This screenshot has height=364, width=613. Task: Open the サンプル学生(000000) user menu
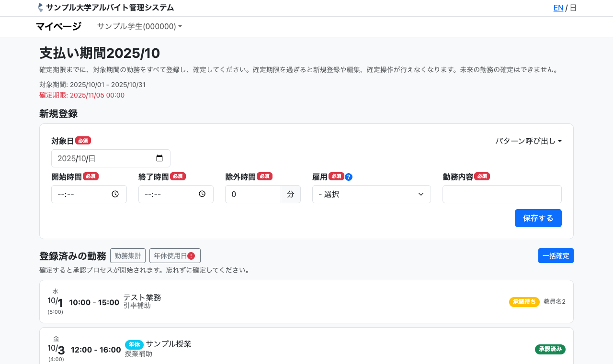click(139, 27)
